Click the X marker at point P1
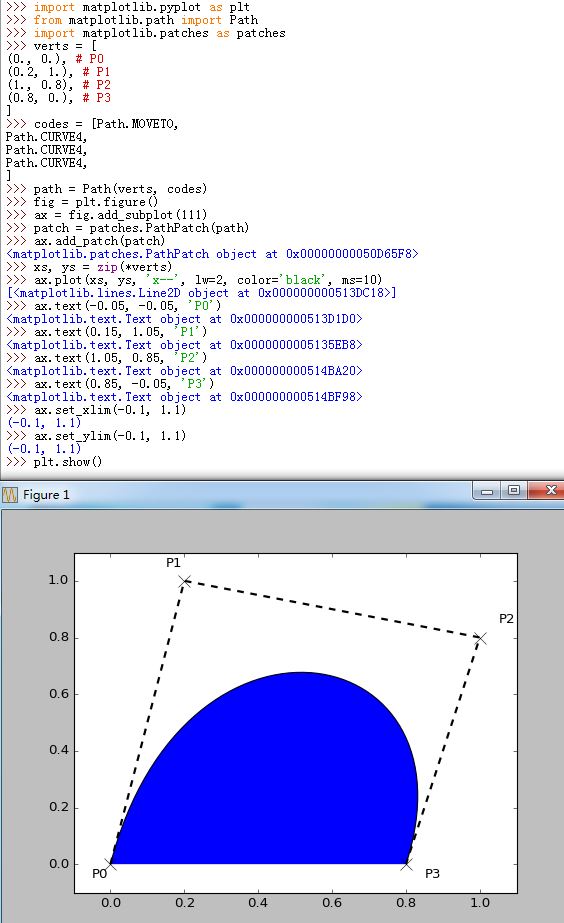This screenshot has height=923, width=564. click(185, 581)
